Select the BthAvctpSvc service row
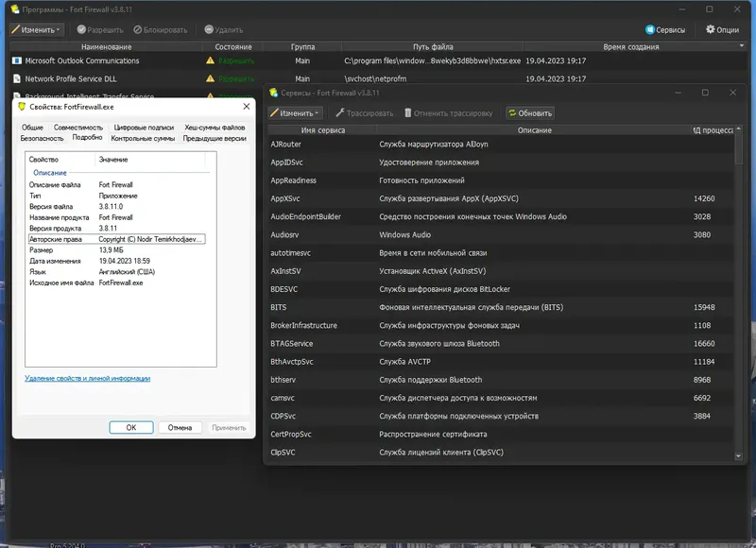Viewport: 756px width, 548px height. (501, 362)
